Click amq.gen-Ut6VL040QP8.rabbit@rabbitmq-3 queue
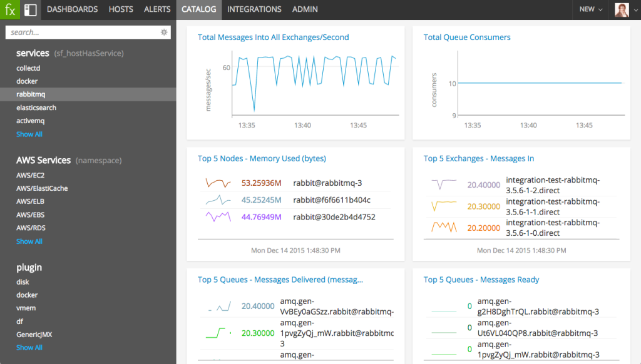 coord(538,328)
